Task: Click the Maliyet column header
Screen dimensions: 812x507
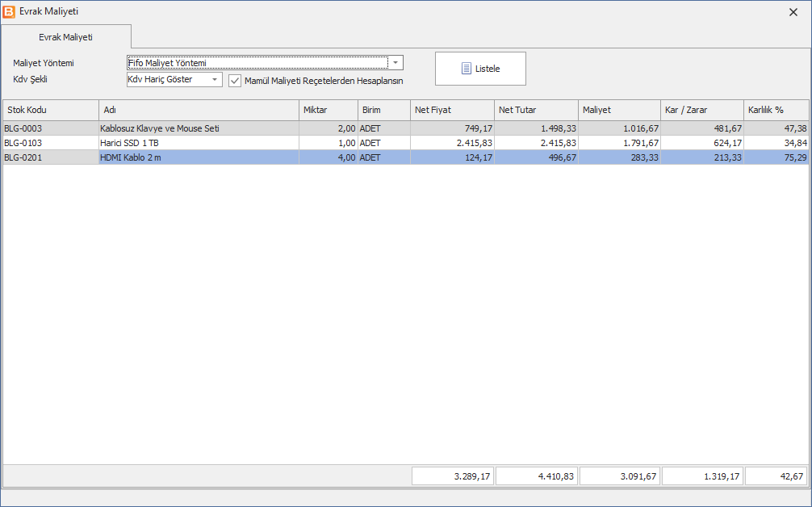Action: click(x=619, y=110)
